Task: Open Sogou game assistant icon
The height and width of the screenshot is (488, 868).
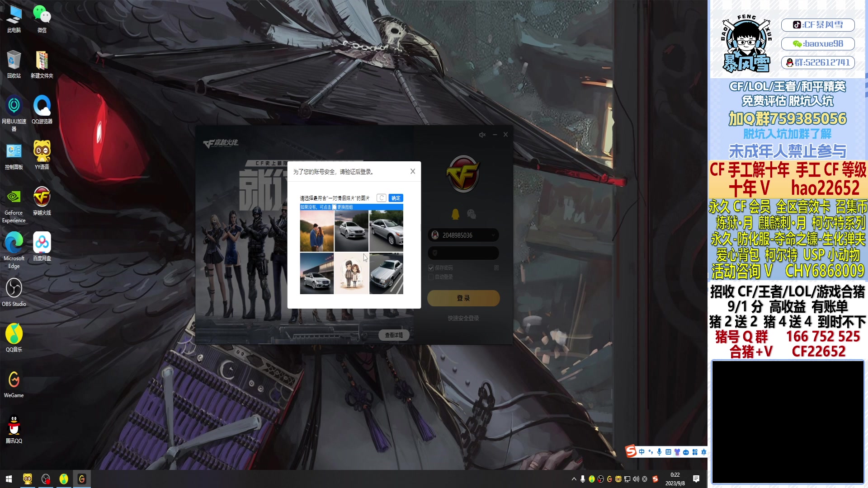Action: point(686,452)
